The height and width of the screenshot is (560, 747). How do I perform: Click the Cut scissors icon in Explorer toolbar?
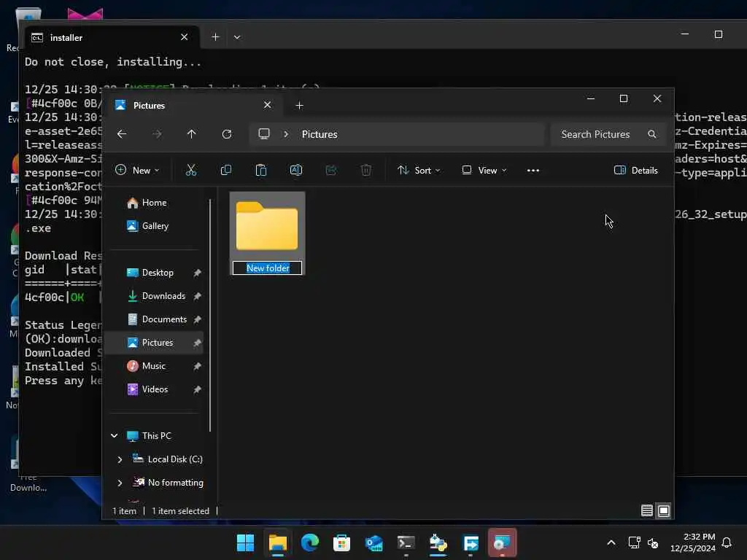(x=191, y=170)
